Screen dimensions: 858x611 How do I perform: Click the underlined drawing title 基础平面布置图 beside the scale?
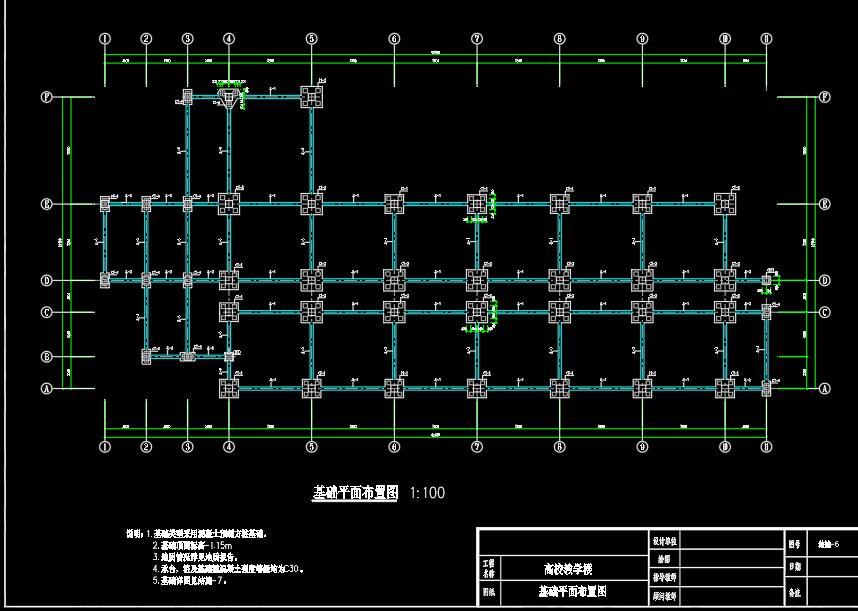[x=354, y=492]
